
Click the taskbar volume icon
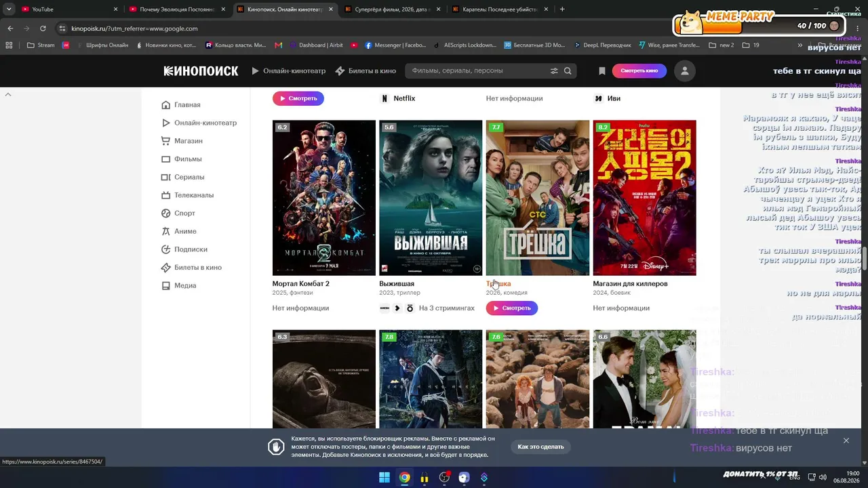823,477
